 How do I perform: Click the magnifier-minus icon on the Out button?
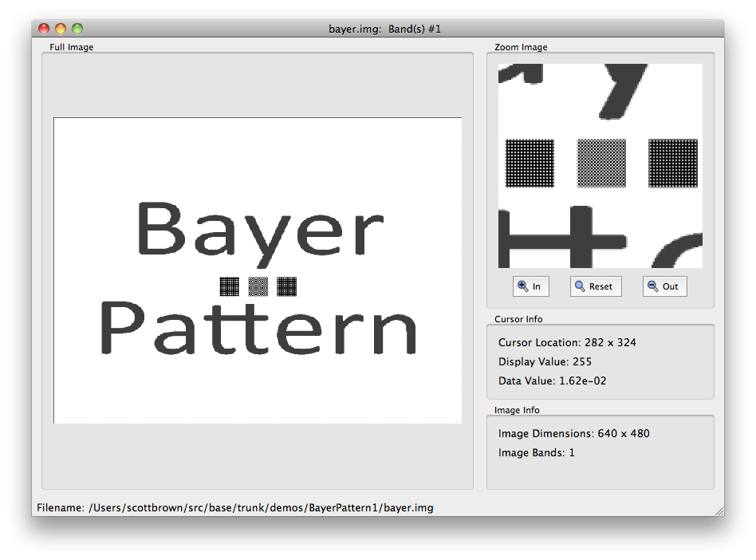(651, 286)
